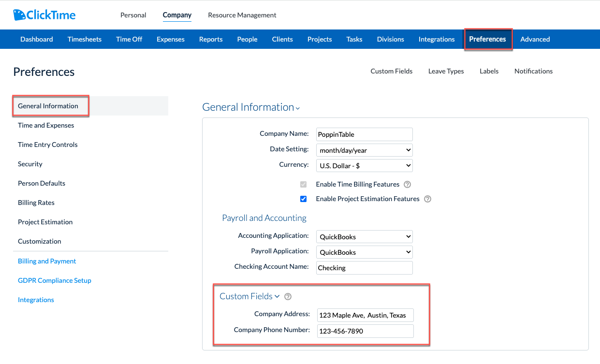Open the Accounting Application dropdown
Image resolution: width=600 pixels, height=364 pixels.
point(365,236)
